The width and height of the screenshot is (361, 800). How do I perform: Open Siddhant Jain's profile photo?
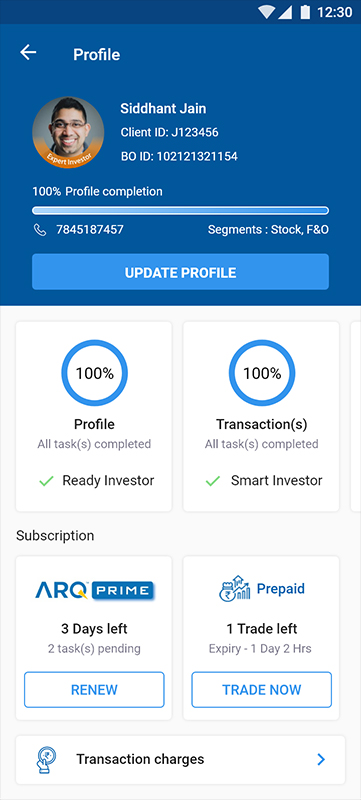(x=68, y=133)
